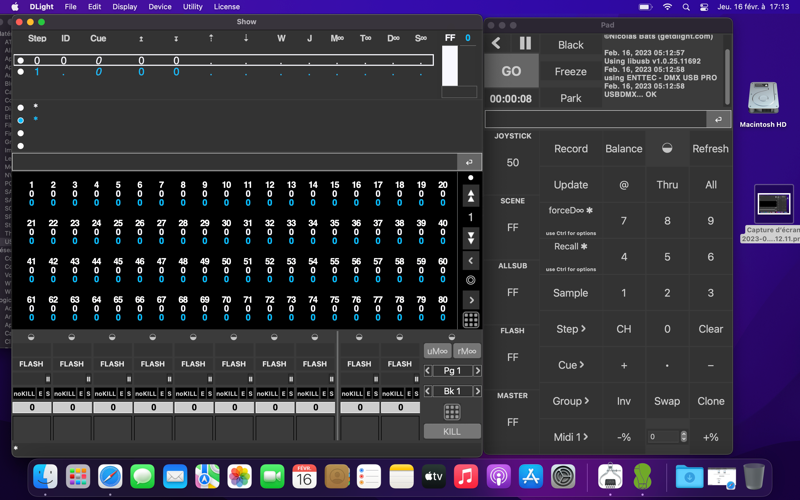Click the KILL button
Screen dimensions: 800x500
click(452, 431)
